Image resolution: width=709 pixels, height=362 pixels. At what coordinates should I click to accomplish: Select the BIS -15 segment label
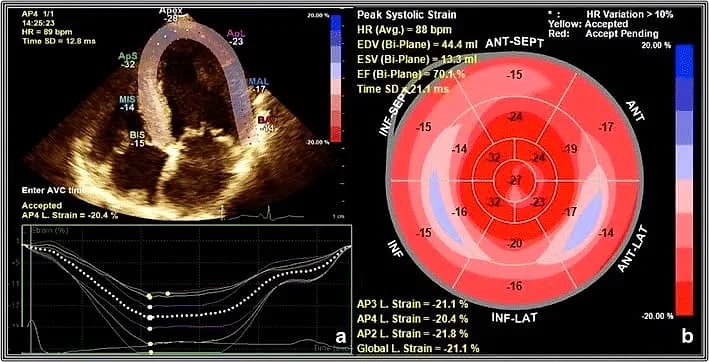[137, 139]
